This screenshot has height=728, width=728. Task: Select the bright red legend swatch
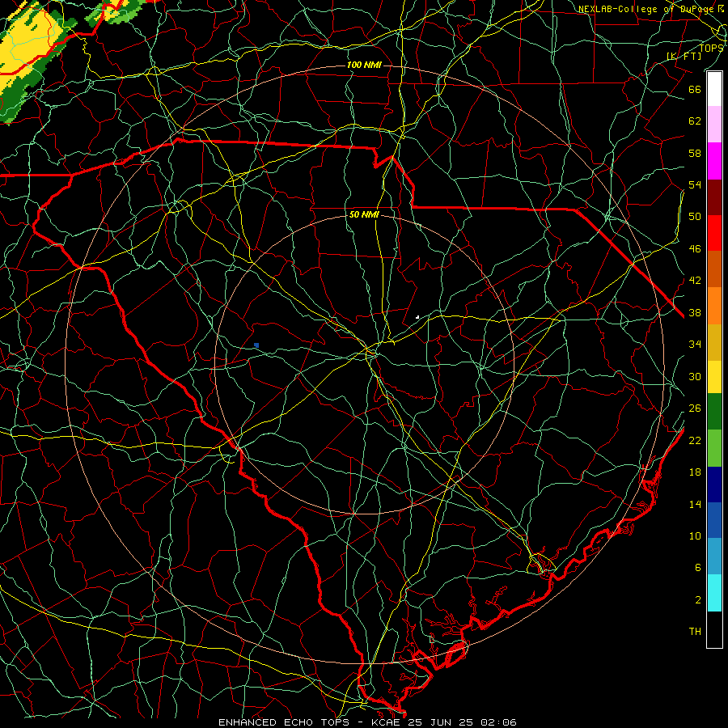(x=714, y=233)
